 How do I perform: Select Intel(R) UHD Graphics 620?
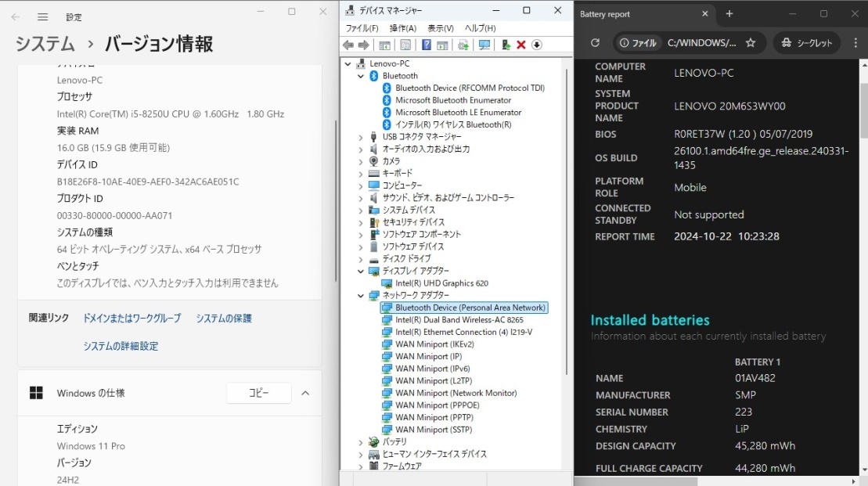(441, 283)
